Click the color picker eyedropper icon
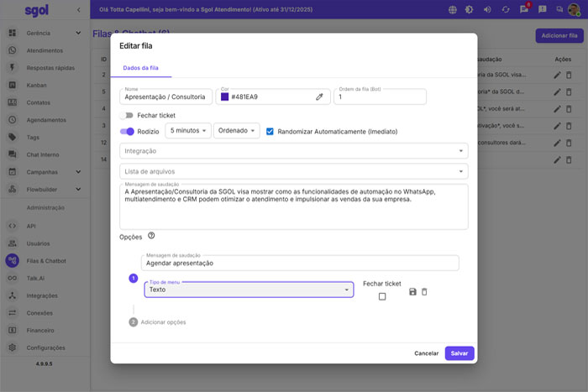588x392 pixels. coord(319,97)
